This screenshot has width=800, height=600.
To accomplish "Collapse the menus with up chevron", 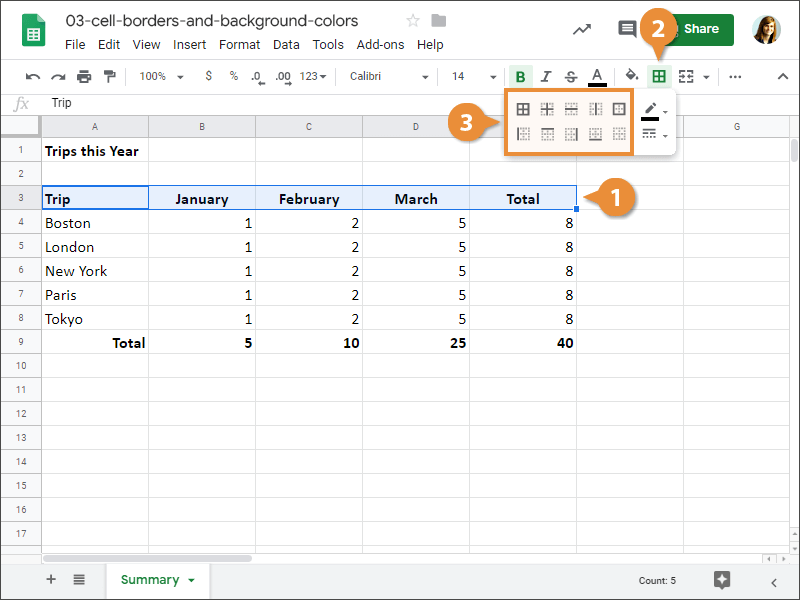I will tap(783, 77).
